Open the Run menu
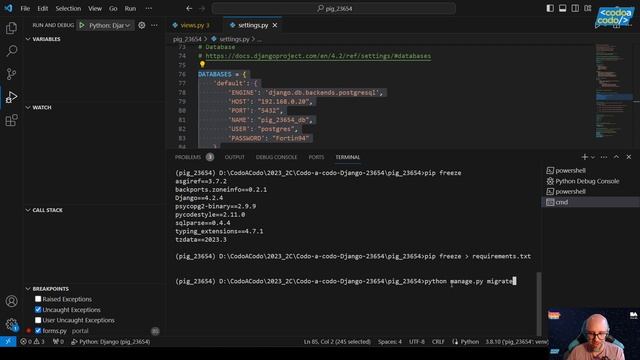Image resolution: width=640 pixels, height=360 pixels. pyautogui.click(x=130, y=8)
